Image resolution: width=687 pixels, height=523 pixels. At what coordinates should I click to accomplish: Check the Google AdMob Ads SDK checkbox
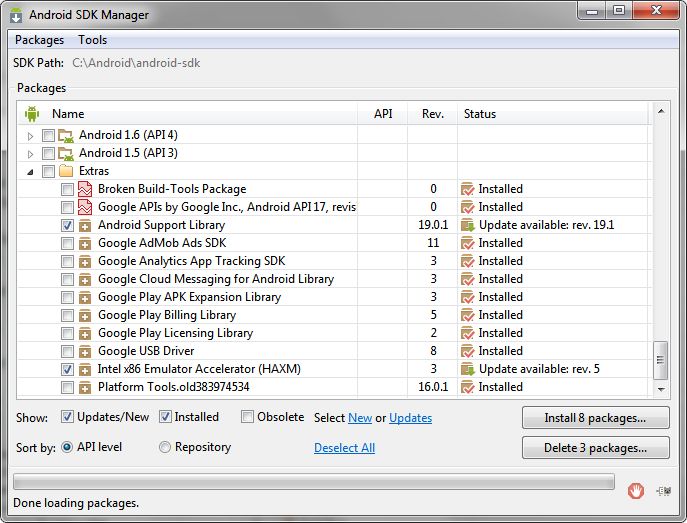click(67, 243)
